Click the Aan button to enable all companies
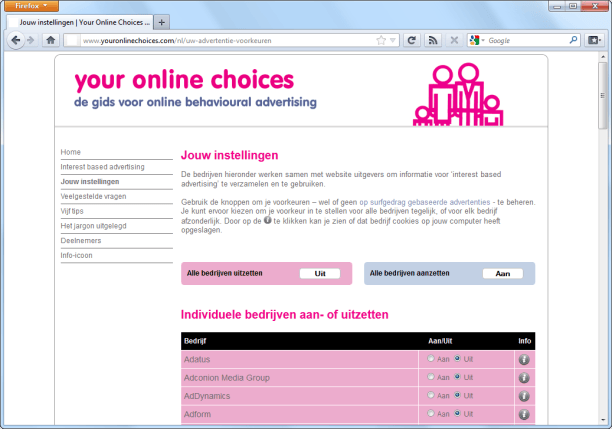This screenshot has width=612, height=429. (x=503, y=274)
